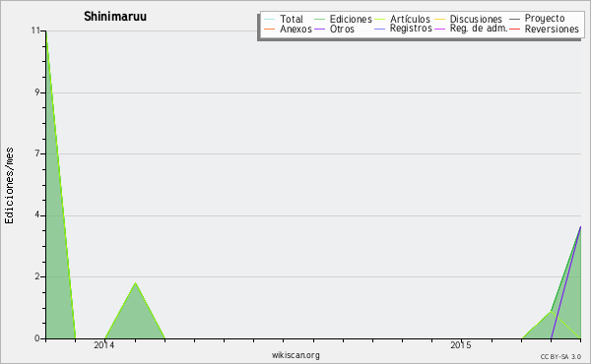Click the Total legend entry
591x364 pixels.
pyautogui.click(x=284, y=19)
